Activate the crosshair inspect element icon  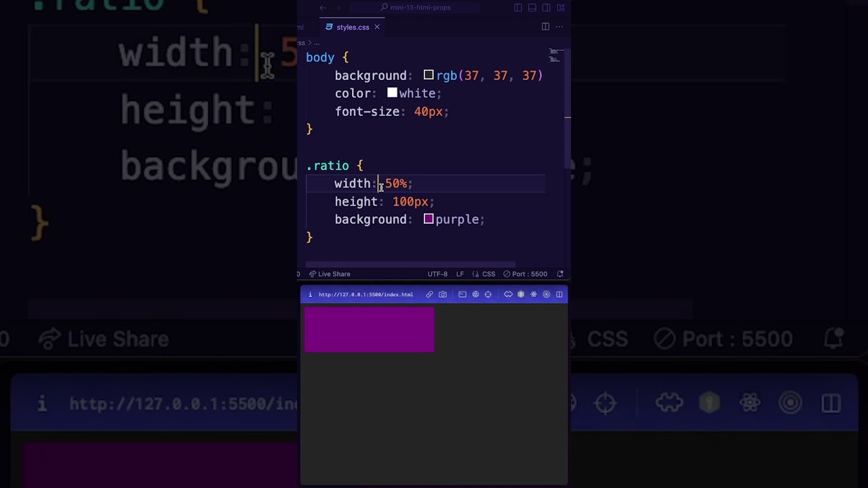[488, 294]
